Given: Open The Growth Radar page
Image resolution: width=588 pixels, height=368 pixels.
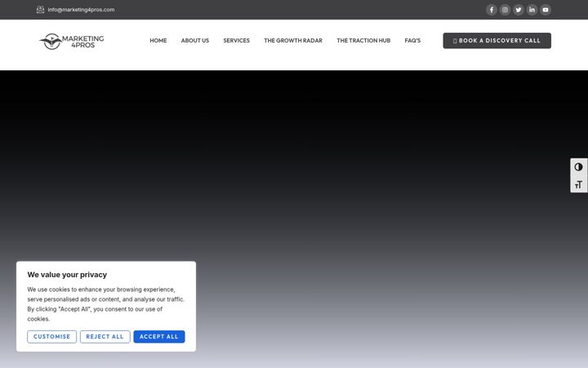Looking at the screenshot, I should pyautogui.click(x=293, y=41).
